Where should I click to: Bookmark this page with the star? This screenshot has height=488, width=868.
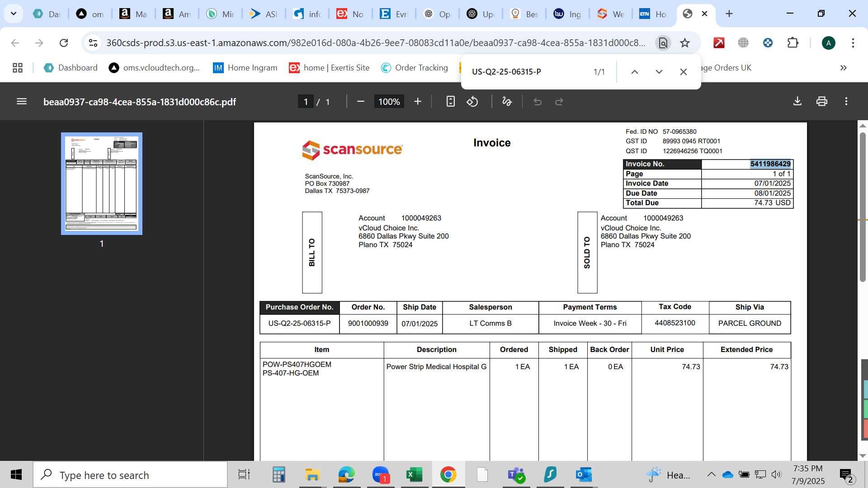coord(685,43)
